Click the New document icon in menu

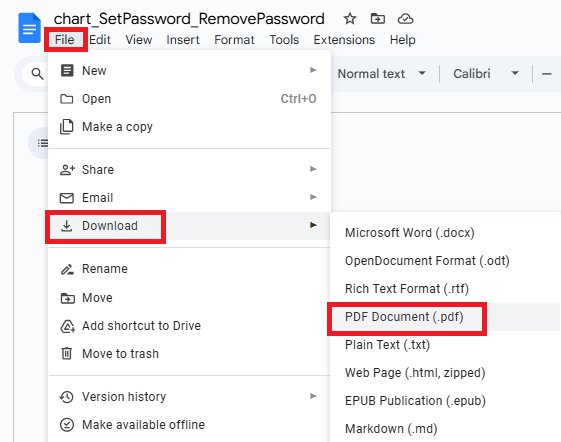(67, 71)
